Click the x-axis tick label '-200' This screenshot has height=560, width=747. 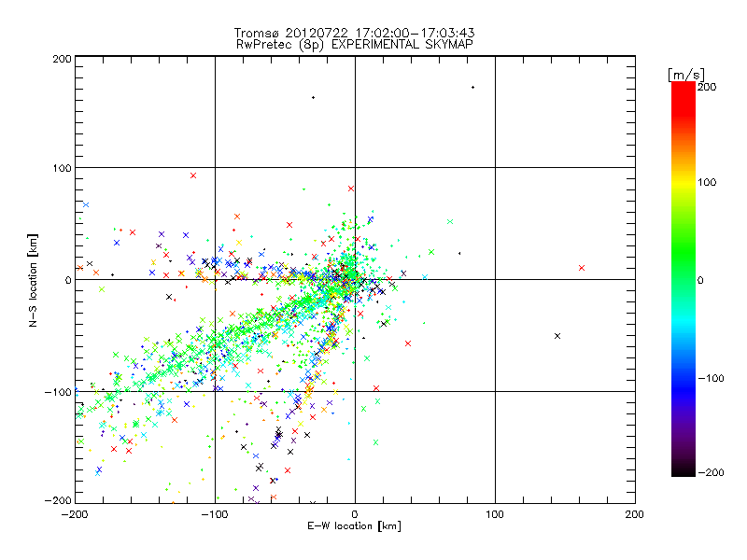[75, 515]
